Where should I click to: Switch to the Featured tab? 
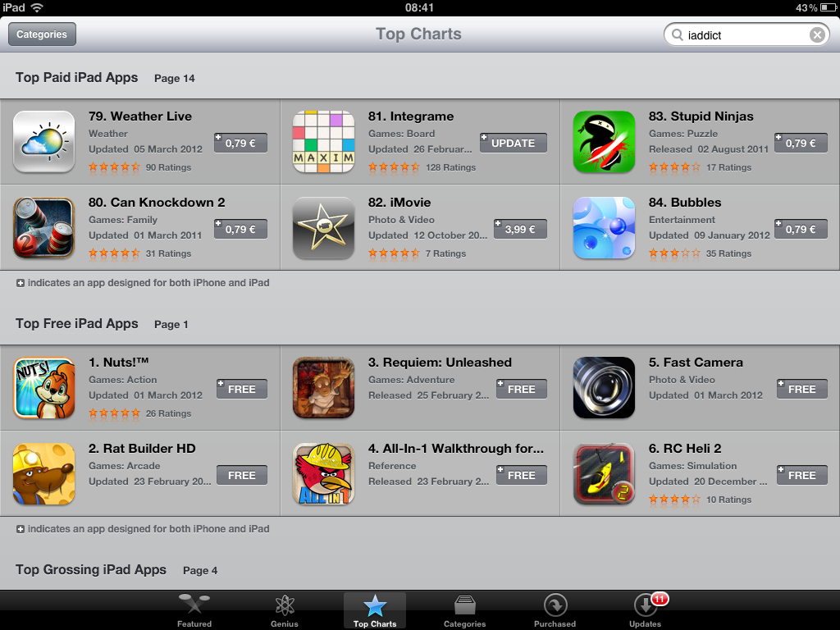pos(194,610)
